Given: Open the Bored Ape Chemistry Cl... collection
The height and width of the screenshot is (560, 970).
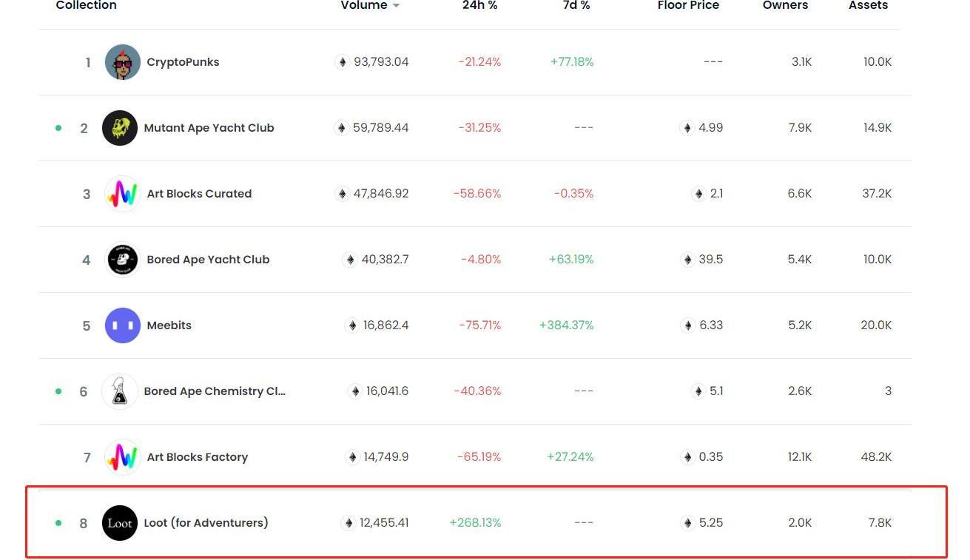Looking at the screenshot, I should [215, 391].
